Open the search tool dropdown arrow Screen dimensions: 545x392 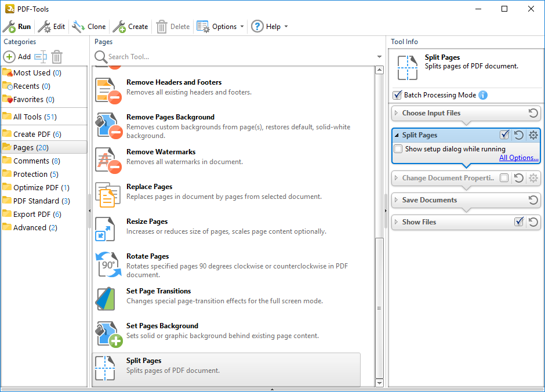pyautogui.click(x=380, y=57)
